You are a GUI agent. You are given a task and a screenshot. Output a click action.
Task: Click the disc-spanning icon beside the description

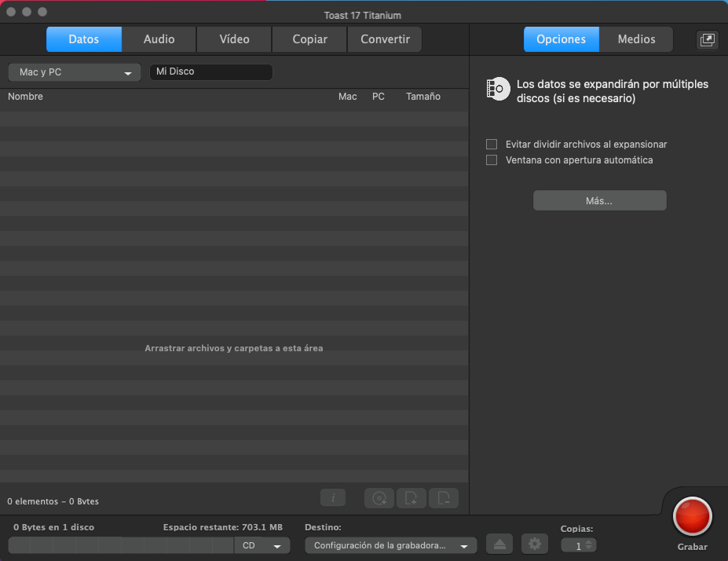[x=498, y=89]
